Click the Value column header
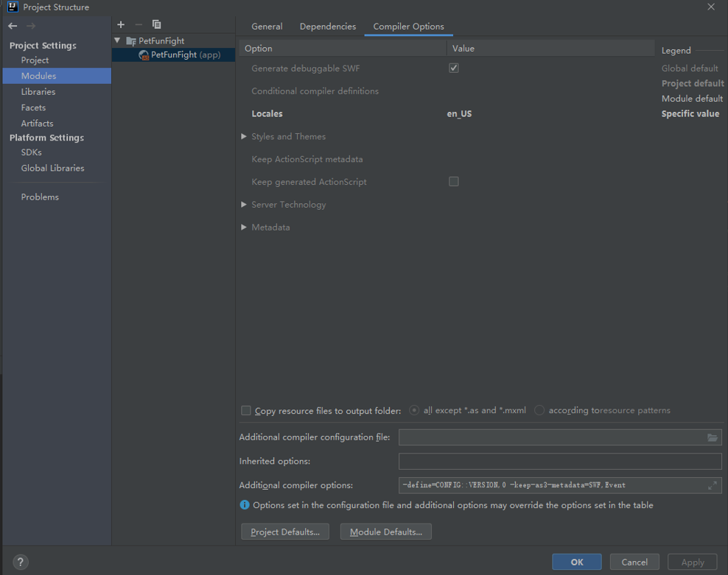 (550, 49)
